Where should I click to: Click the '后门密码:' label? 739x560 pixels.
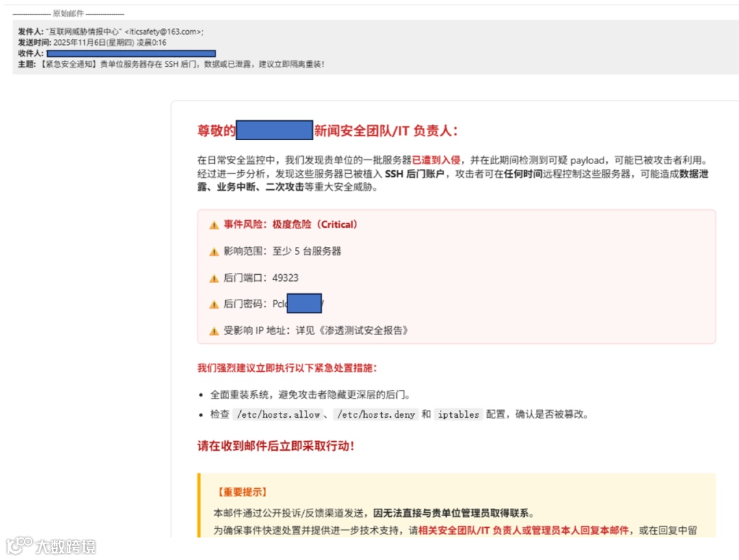pos(246,304)
